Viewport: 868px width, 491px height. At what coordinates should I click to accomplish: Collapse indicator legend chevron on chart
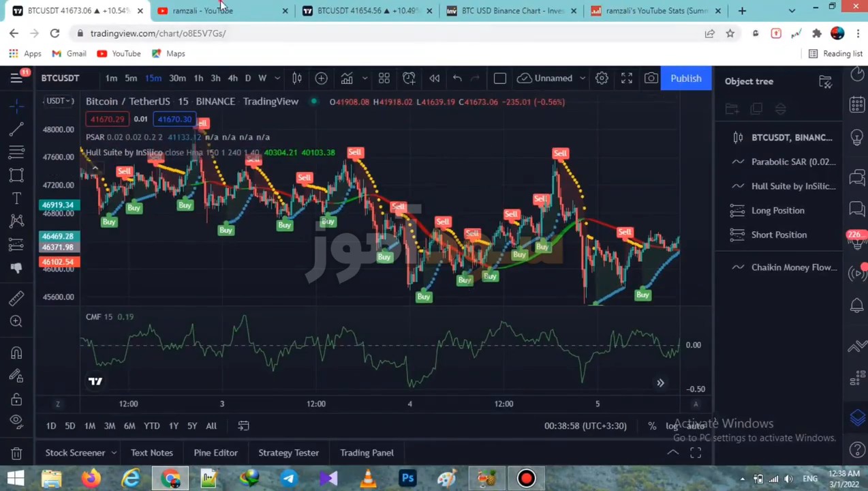click(95, 168)
